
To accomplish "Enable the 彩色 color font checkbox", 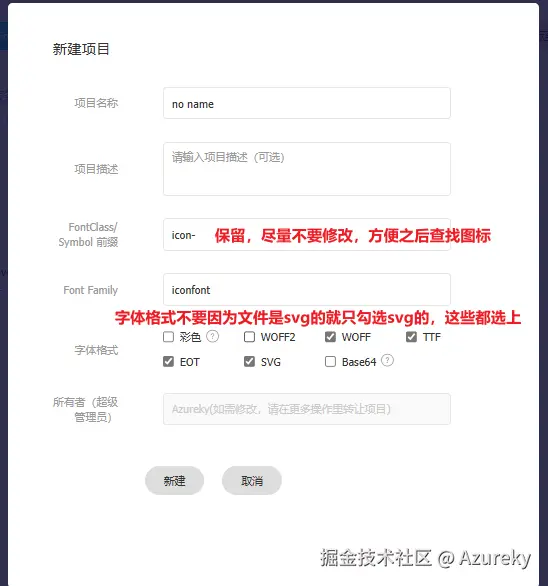I will coord(169,337).
